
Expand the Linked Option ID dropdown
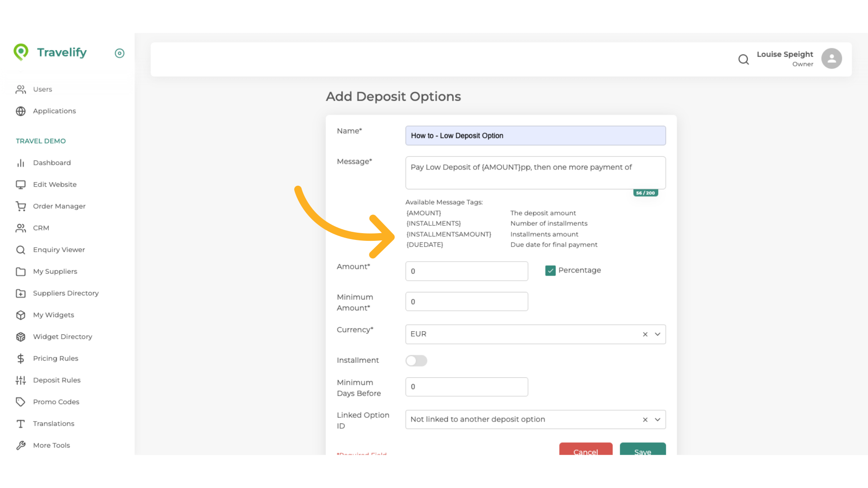[658, 420]
